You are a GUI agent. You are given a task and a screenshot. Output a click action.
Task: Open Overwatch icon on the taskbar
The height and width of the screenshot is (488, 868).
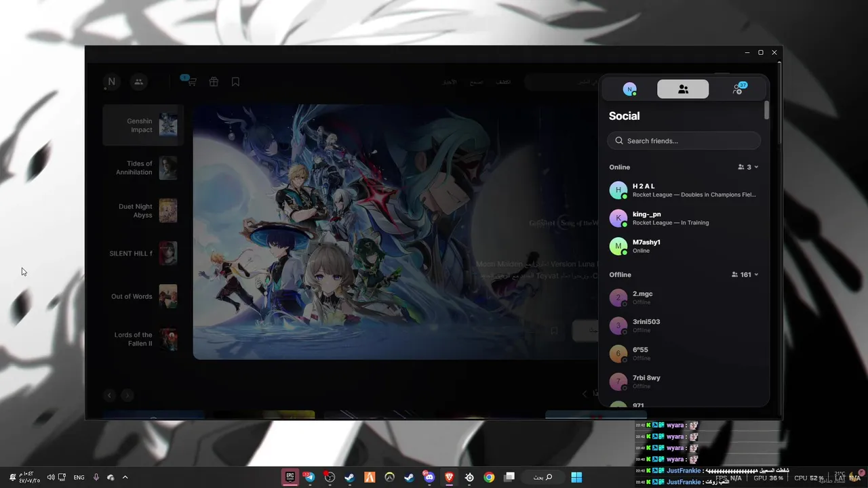pyautogui.click(x=389, y=477)
